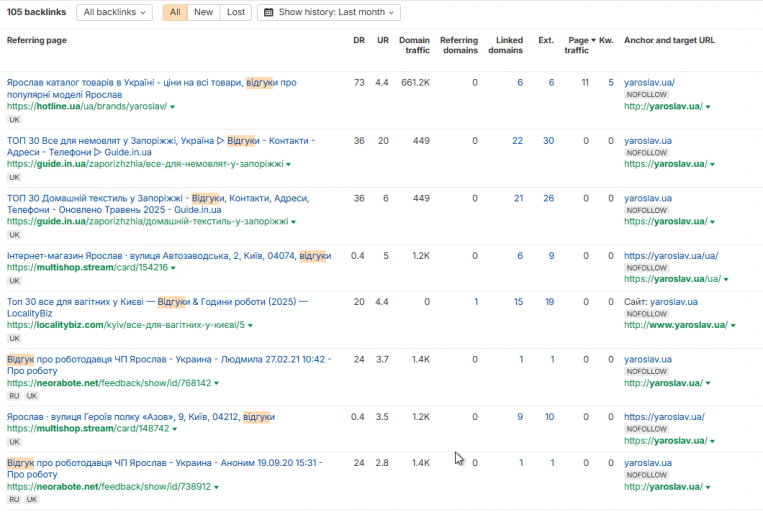
Task: Expand arrow next to hotline.ua URL
Action: click(172, 107)
